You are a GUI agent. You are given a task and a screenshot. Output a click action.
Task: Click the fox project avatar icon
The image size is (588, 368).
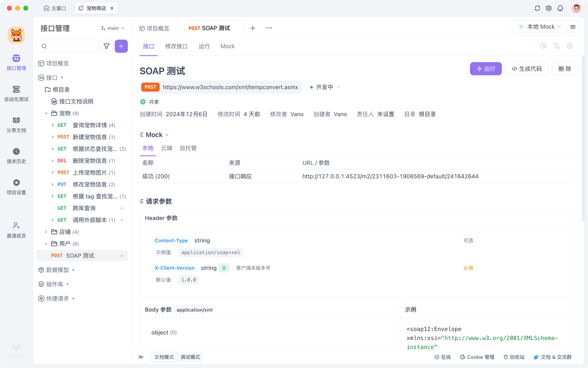click(16, 35)
